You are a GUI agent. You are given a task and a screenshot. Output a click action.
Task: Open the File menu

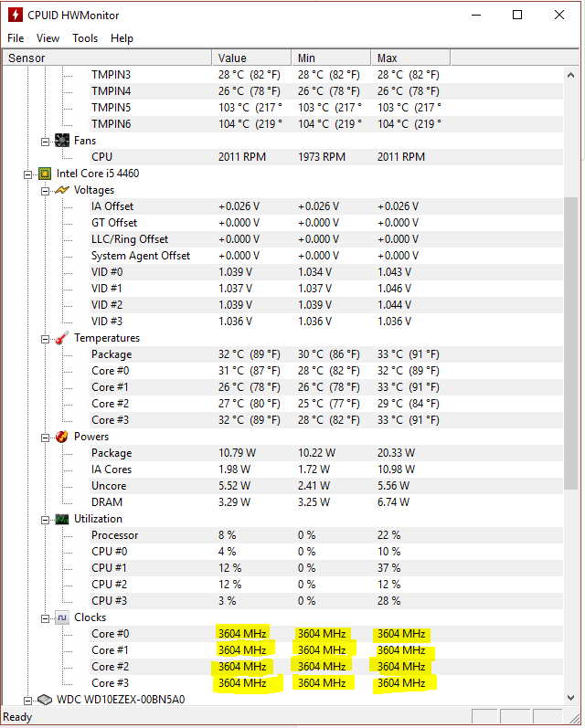[x=16, y=38]
